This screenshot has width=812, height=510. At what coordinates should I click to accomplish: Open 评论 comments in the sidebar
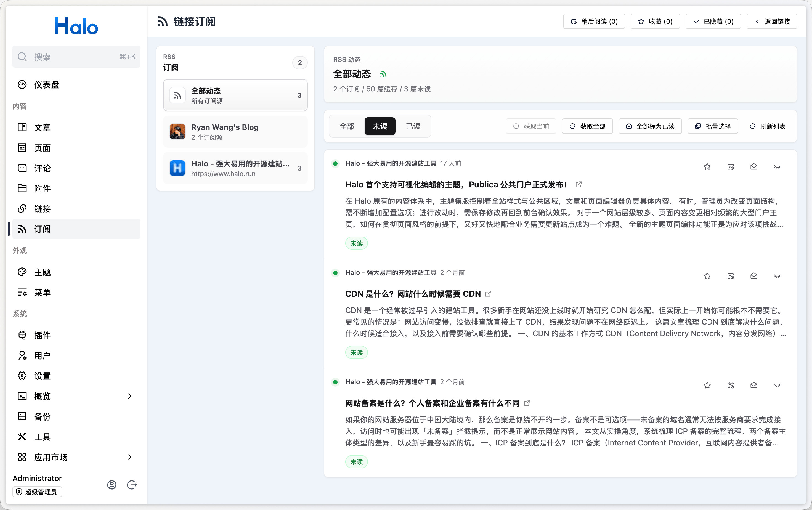click(76, 168)
